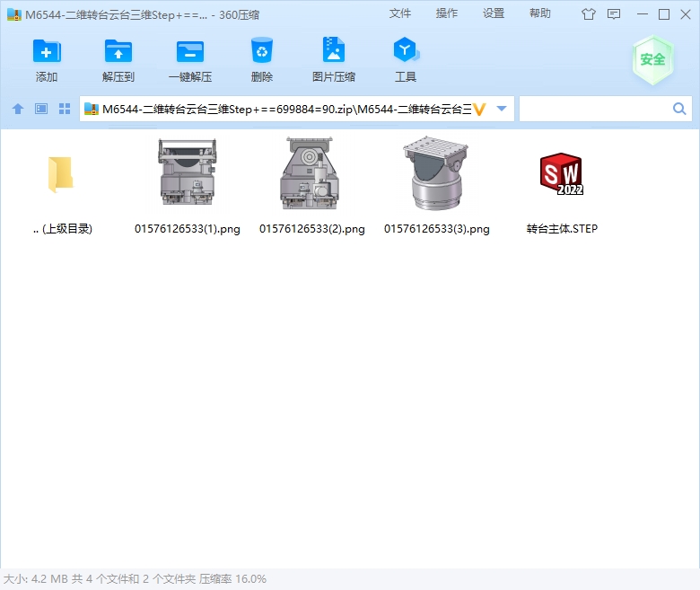The height and width of the screenshot is (590, 700).
Task: Click the 360压缩 app icon in the title bar
Action: [x=14, y=14]
